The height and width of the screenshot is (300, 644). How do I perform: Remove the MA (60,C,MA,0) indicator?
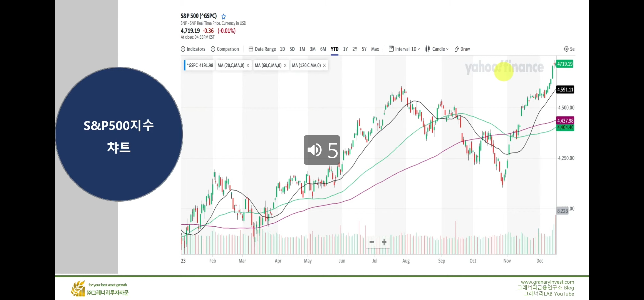[285, 66]
